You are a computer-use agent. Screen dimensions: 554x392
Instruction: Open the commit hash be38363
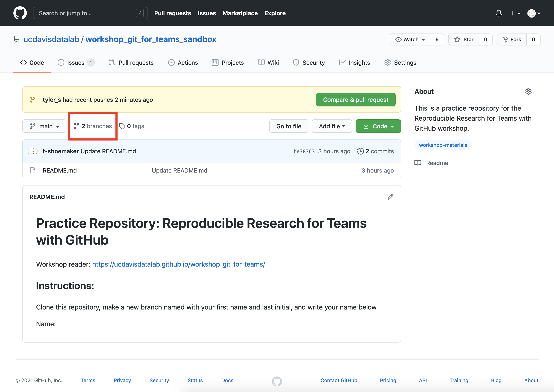click(x=304, y=151)
